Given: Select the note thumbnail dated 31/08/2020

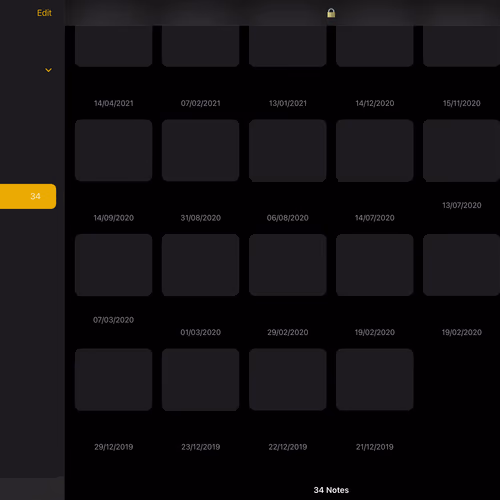Looking at the screenshot, I should coord(201,150).
